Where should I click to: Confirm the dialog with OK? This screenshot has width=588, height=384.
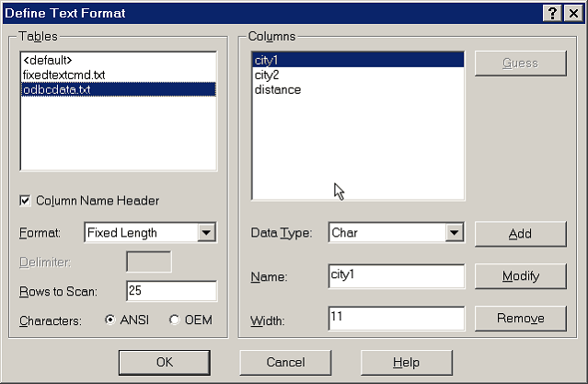tap(164, 362)
